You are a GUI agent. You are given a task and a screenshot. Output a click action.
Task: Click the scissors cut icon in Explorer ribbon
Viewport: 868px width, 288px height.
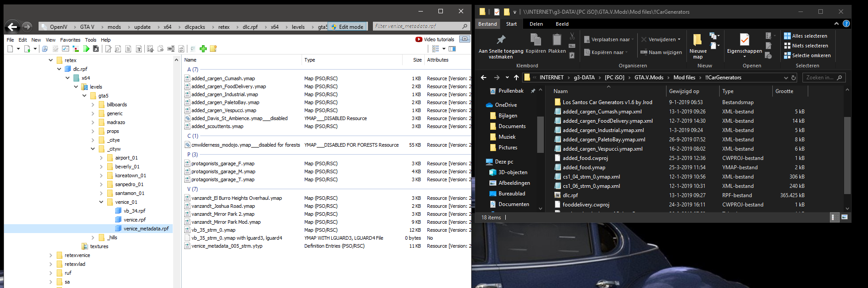point(572,36)
